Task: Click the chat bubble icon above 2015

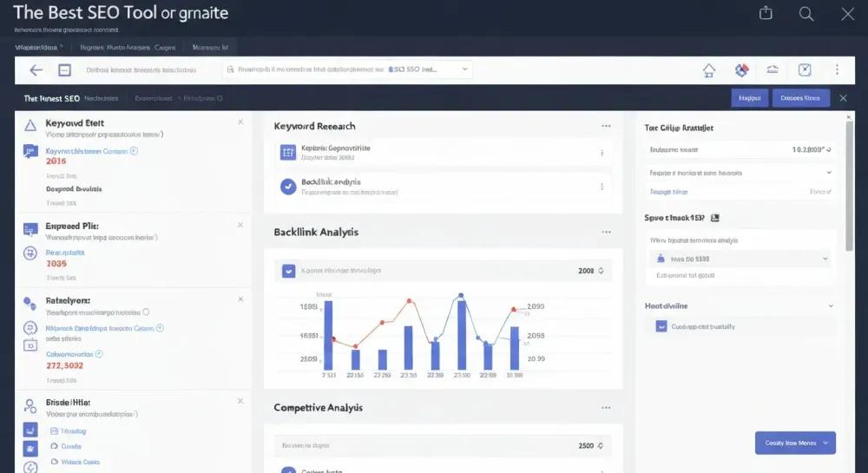Action: [30, 150]
